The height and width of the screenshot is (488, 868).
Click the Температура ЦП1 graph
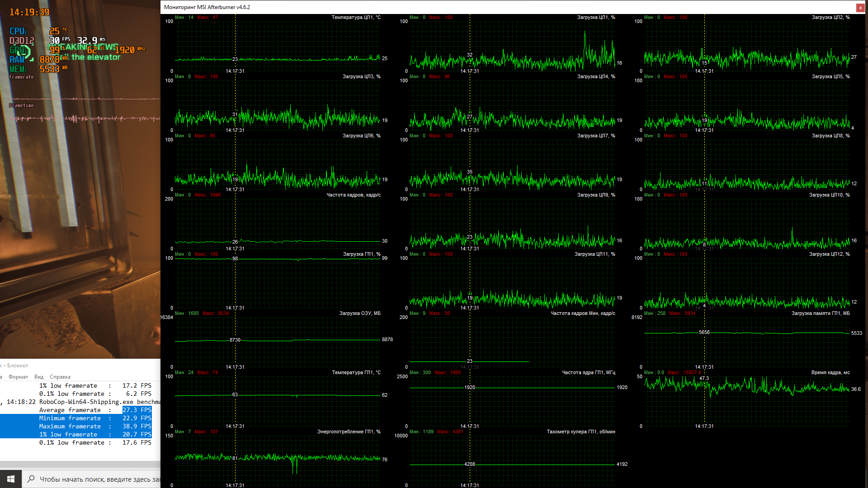coord(278,45)
